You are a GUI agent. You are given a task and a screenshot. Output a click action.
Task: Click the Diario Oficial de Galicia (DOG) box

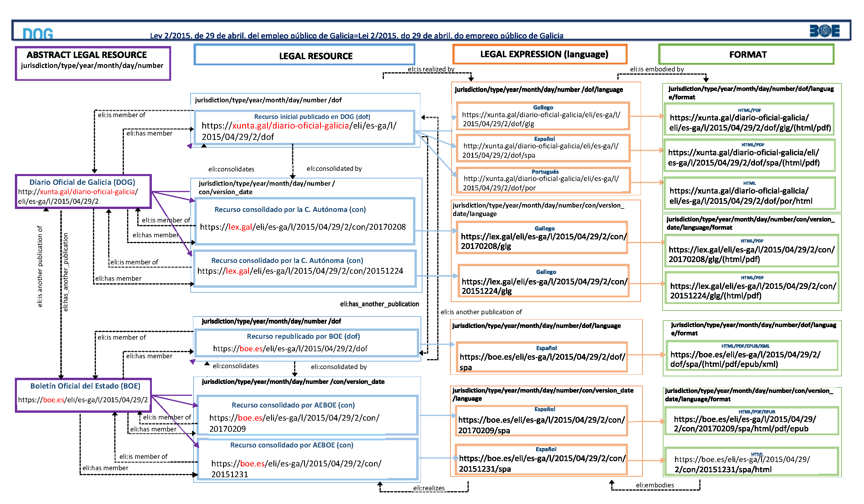[83, 191]
